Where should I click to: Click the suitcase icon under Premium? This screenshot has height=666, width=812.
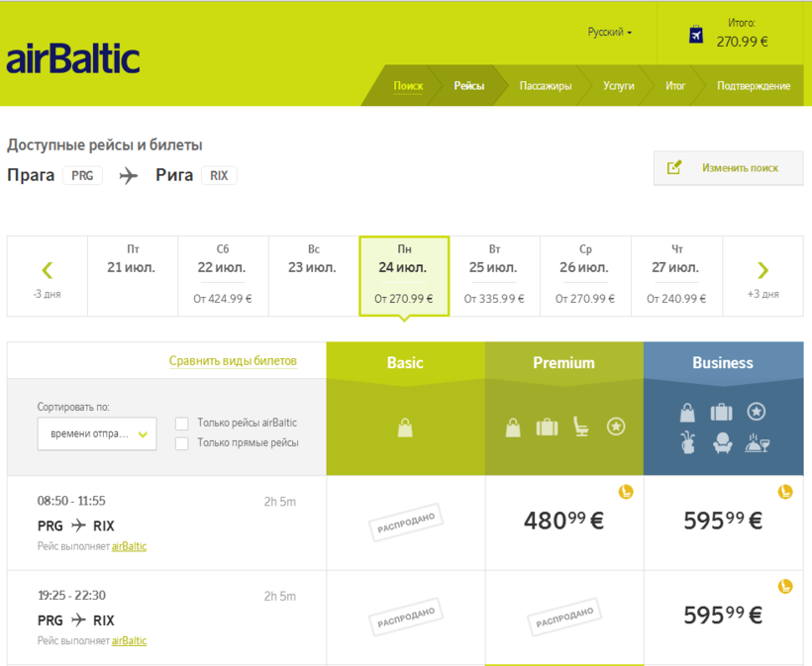coord(547,428)
